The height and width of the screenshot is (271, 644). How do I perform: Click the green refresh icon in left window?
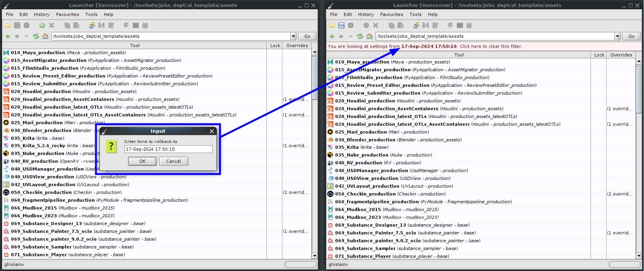pyautogui.click(x=36, y=36)
